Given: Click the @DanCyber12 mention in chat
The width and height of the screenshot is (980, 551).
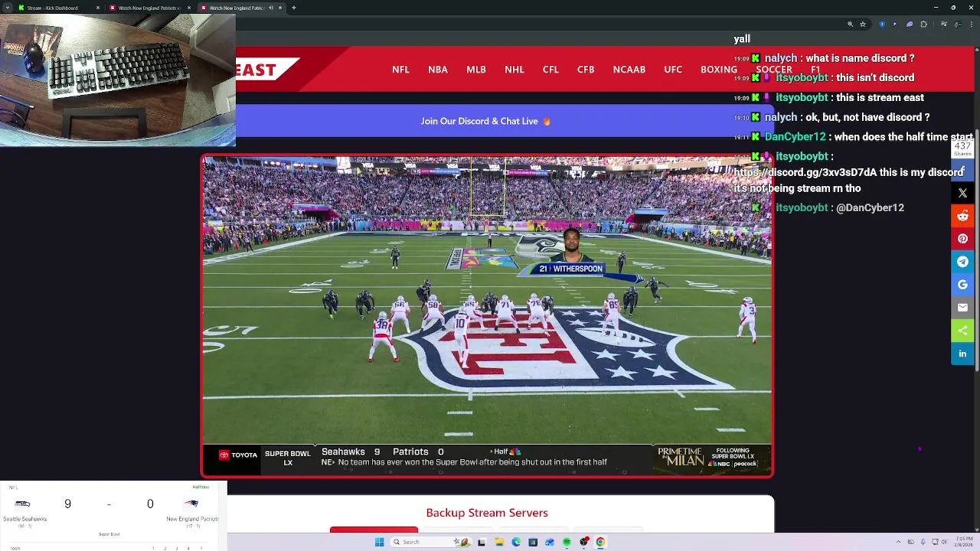Looking at the screenshot, I should tap(870, 207).
